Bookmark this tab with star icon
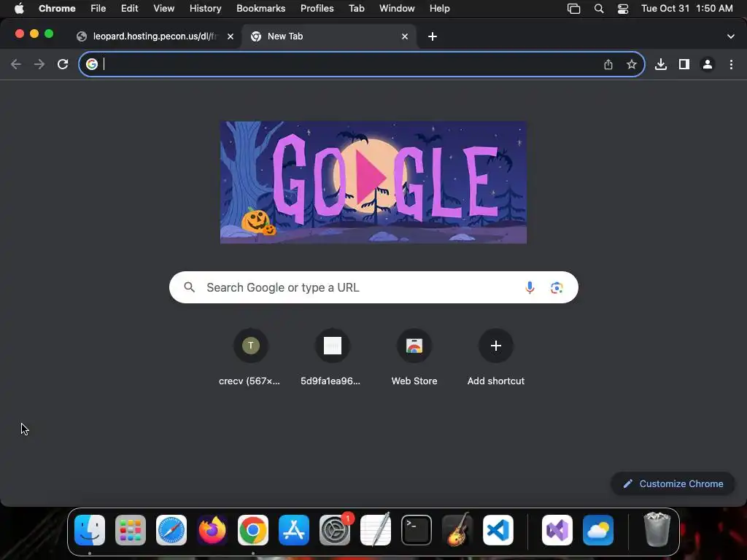The height and width of the screenshot is (560, 747). pos(632,64)
